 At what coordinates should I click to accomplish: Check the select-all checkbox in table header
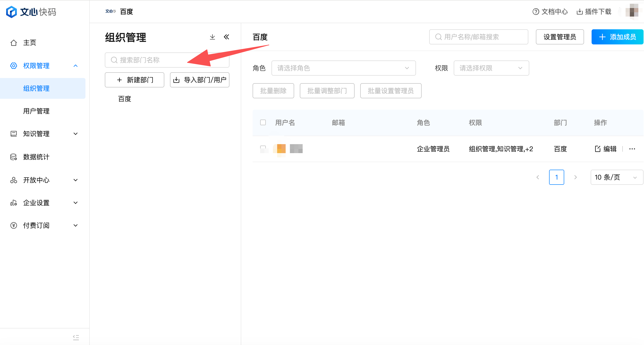pyautogui.click(x=263, y=123)
